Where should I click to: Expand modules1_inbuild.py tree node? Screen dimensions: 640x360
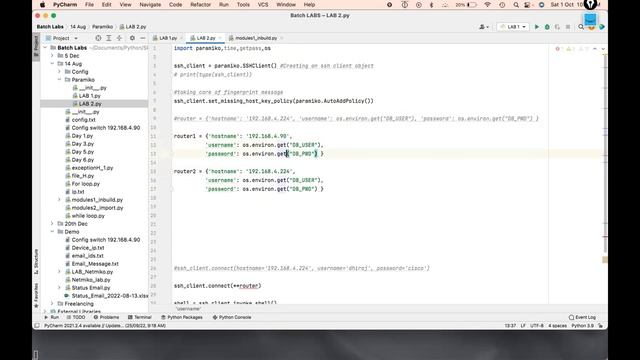click(60, 200)
